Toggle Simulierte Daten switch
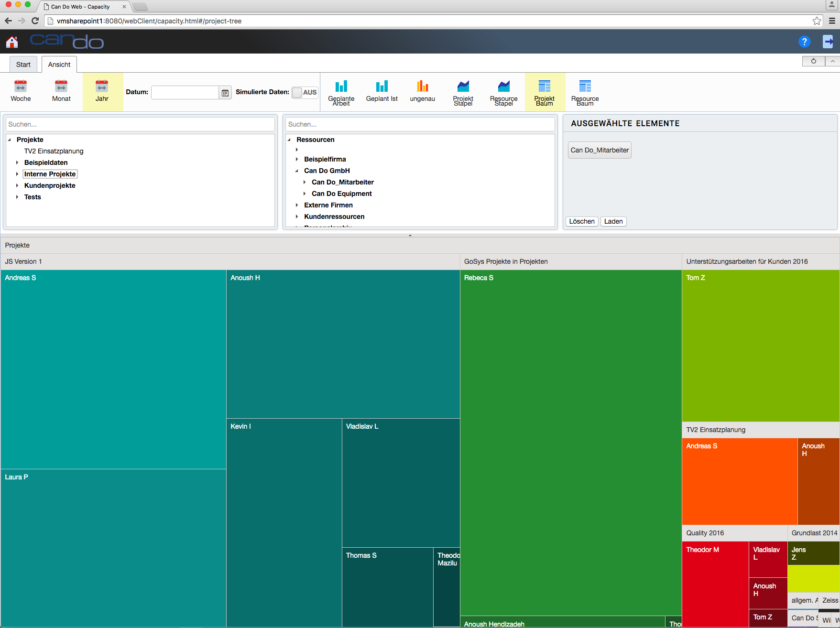This screenshot has height=628, width=840. coord(305,92)
